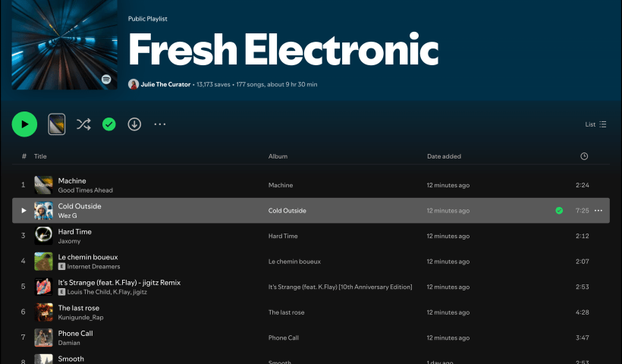
Task: Sort the track list by Title column
Action: pos(40,156)
